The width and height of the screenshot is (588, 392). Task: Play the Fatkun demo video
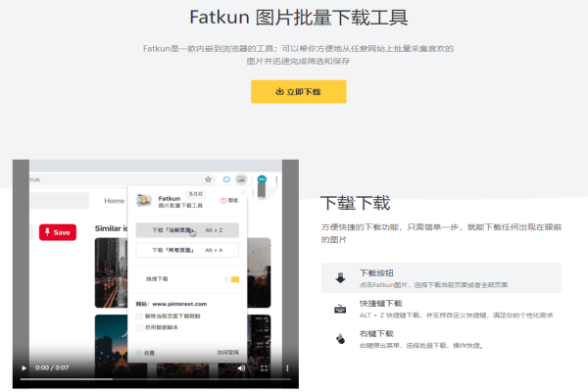[24, 368]
